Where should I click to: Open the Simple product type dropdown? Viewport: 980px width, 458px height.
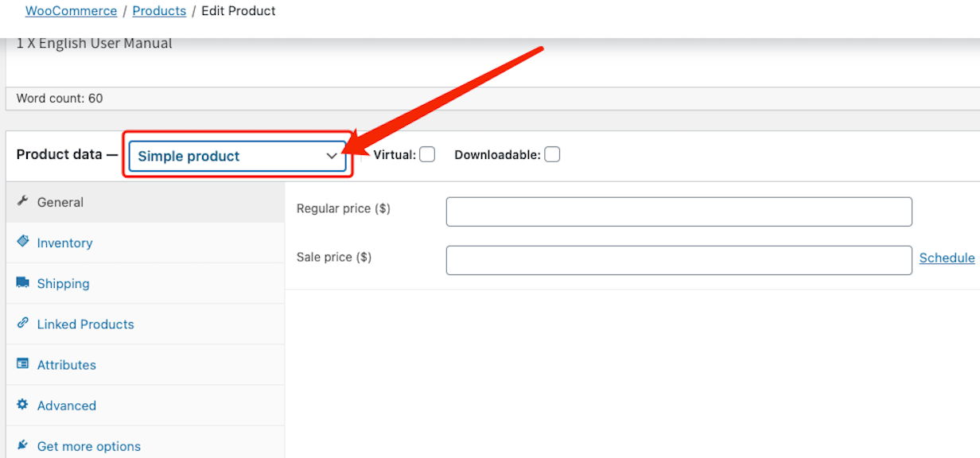tap(238, 156)
